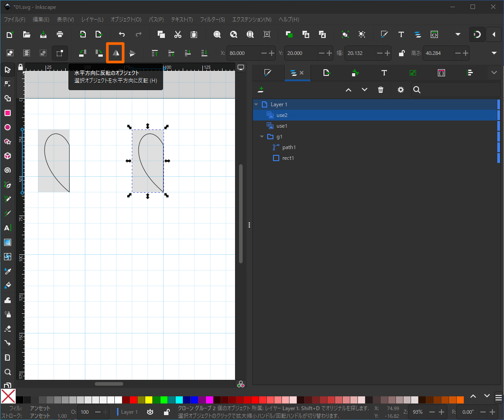This screenshot has height=420, width=504.
Task: Toggle color-managed mode icon at canvas corner
Action: click(x=241, y=384)
